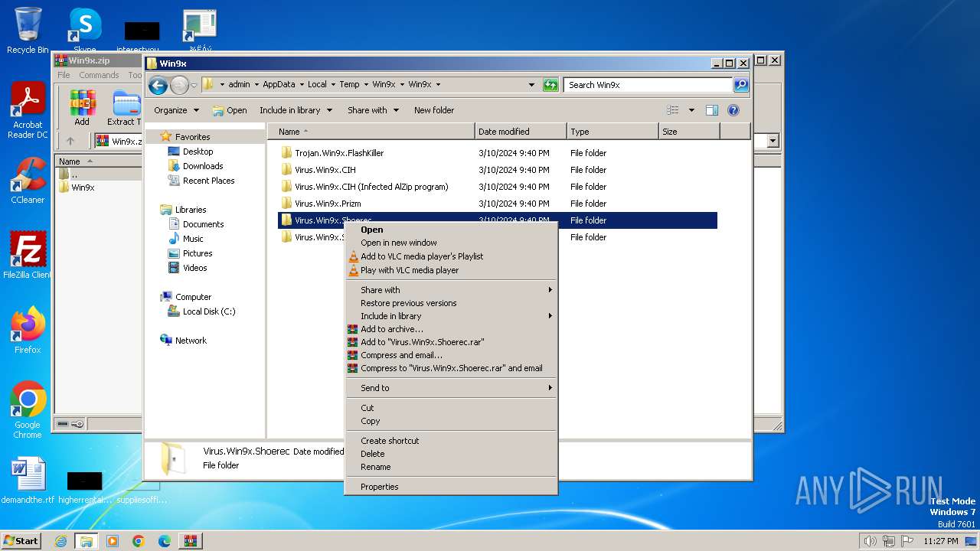
Task: Select the Trojan.Win9x.FlashKiller folder
Action: (339, 153)
